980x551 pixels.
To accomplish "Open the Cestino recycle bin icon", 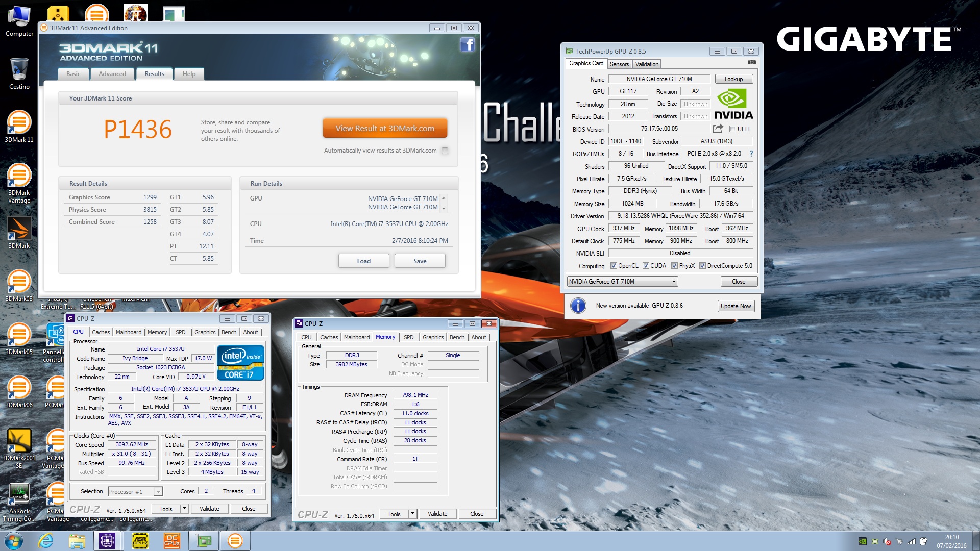I will point(19,74).
